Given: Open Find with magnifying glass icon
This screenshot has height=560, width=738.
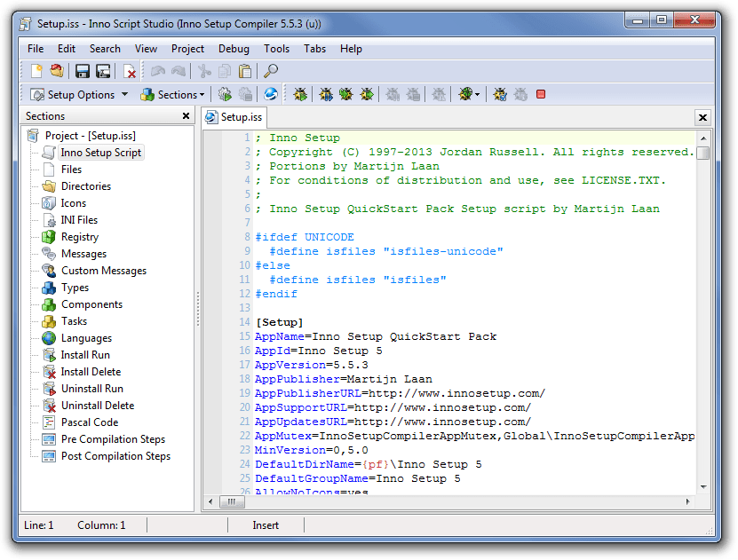Looking at the screenshot, I should [x=271, y=71].
